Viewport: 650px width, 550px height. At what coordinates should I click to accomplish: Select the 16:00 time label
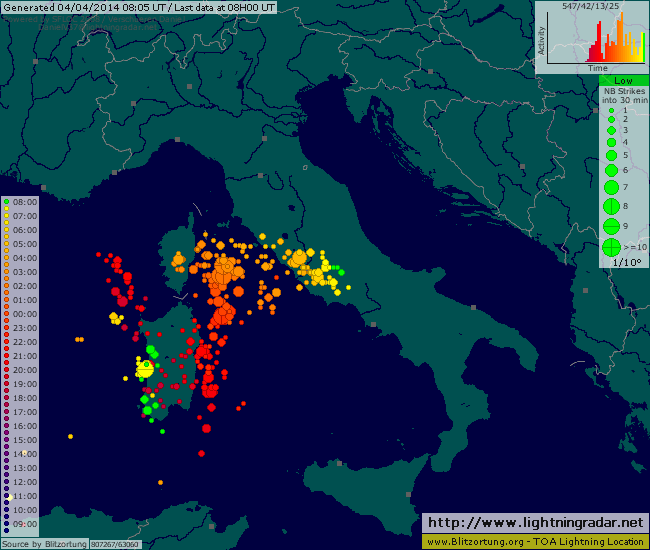pos(25,426)
